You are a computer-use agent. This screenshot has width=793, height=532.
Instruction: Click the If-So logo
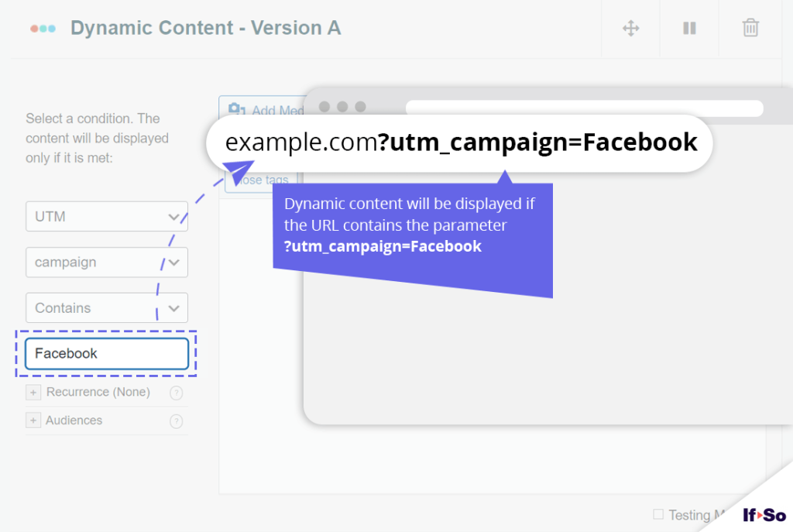click(764, 515)
